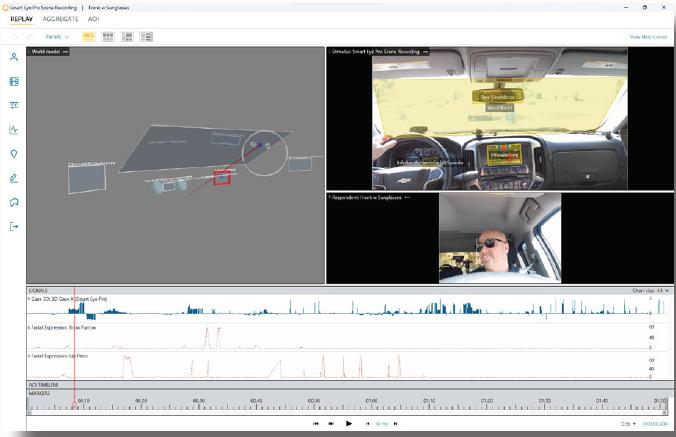Click the timeline ruler at 00:30
Viewport: 676px width, 437px height.
pyautogui.click(x=198, y=402)
